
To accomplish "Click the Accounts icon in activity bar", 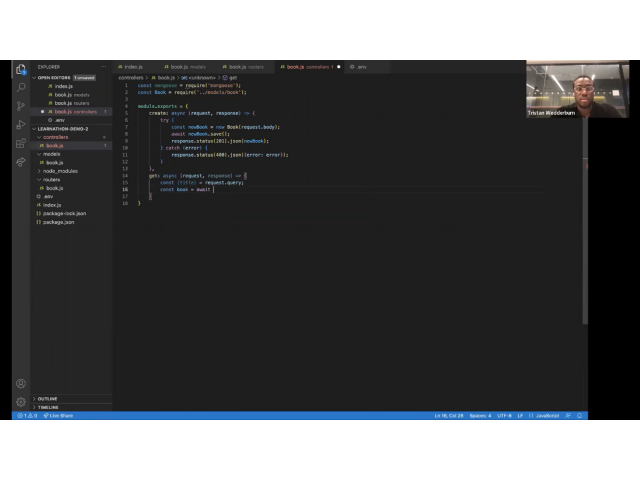I will [21, 383].
